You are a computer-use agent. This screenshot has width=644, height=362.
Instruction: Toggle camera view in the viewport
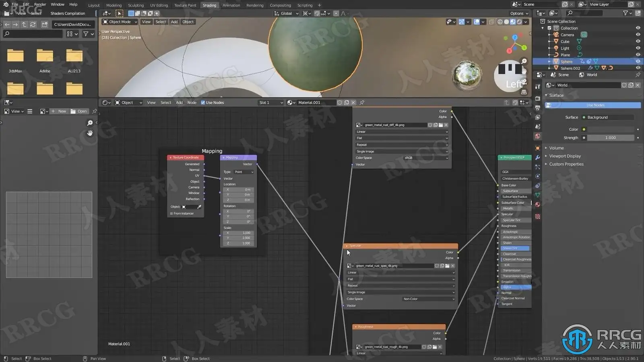524,82
